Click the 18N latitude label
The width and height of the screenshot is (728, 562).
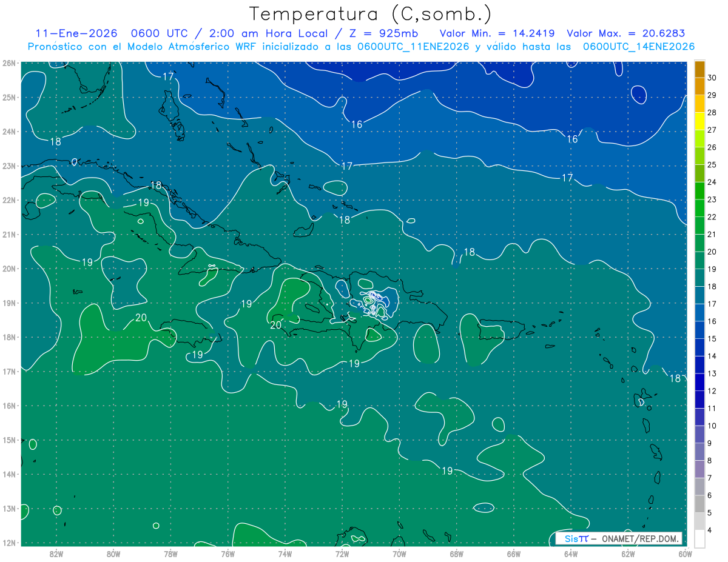[9, 337]
